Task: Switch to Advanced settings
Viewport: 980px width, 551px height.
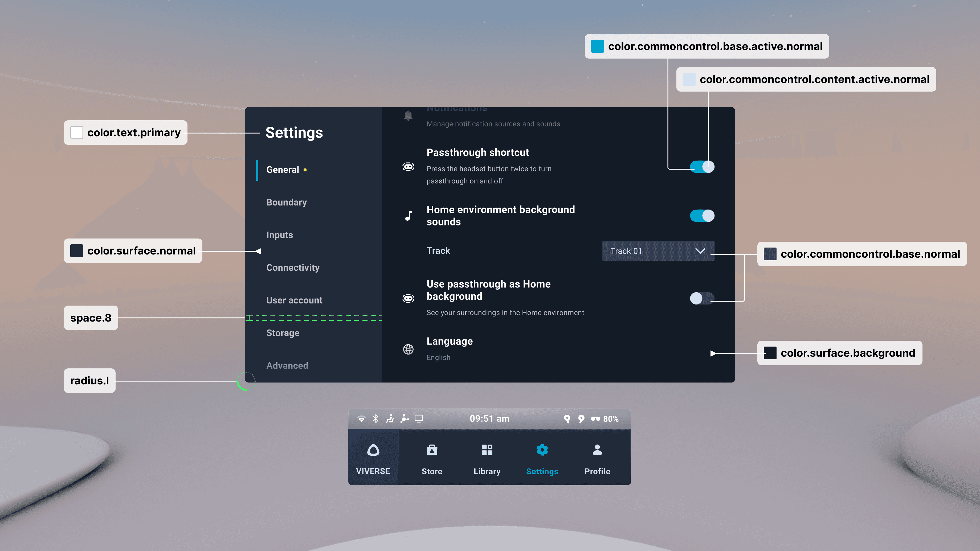Action: [287, 365]
